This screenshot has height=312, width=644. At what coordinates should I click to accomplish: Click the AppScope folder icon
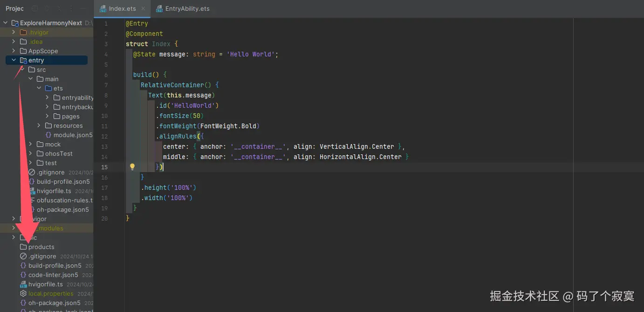click(23, 51)
